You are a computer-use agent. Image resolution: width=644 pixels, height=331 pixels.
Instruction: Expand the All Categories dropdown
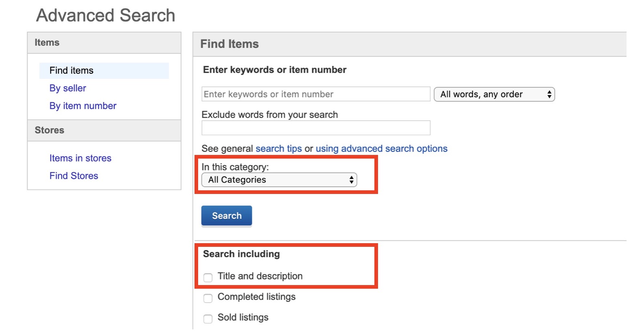point(279,180)
